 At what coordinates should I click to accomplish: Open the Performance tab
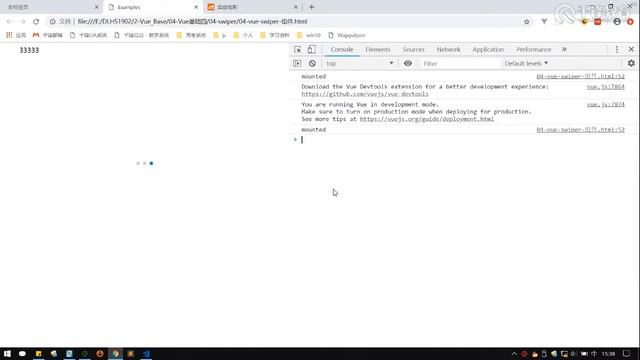[533, 49]
